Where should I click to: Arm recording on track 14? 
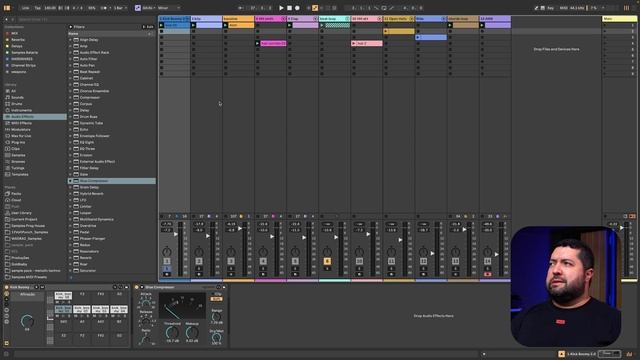tap(487, 274)
